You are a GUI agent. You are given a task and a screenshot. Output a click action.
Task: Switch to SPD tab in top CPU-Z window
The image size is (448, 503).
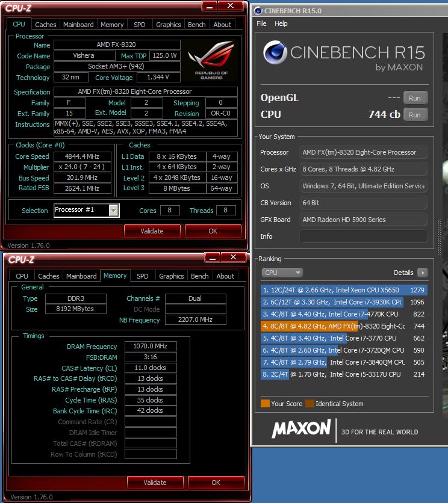[x=139, y=25]
